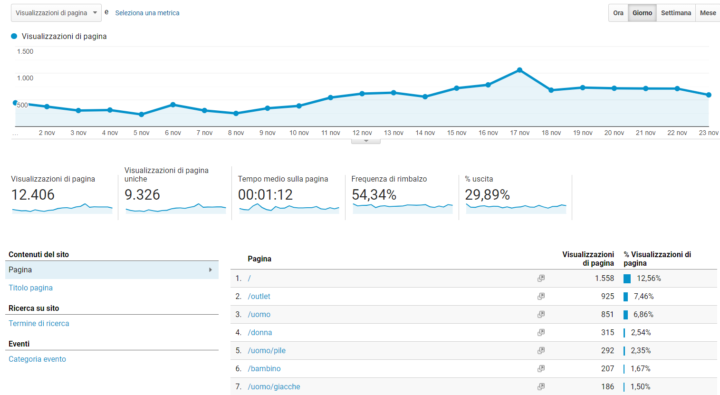The height and width of the screenshot is (395, 720).
Task: Click the 12 nov data point on chart
Action: click(x=362, y=94)
